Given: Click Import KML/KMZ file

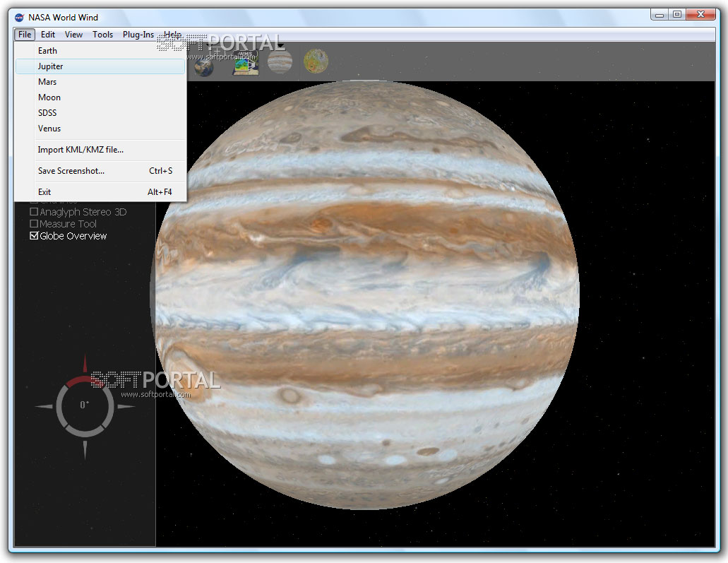Looking at the screenshot, I should 100,150.
